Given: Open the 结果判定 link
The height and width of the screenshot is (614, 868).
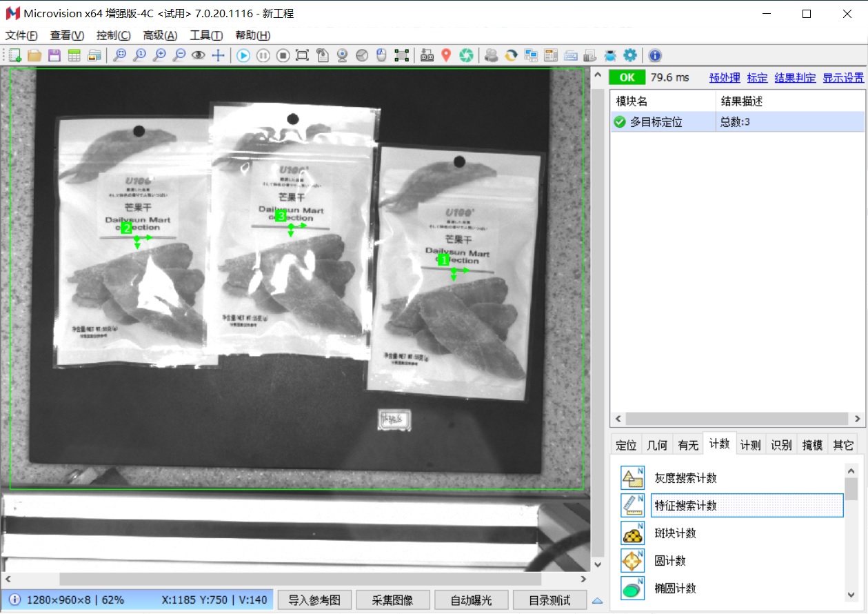Looking at the screenshot, I should tap(795, 78).
